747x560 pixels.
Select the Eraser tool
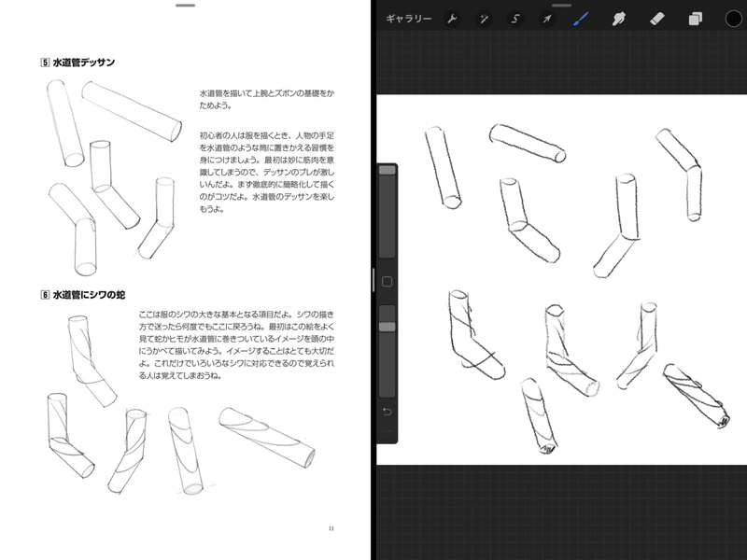tap(657, 19)
